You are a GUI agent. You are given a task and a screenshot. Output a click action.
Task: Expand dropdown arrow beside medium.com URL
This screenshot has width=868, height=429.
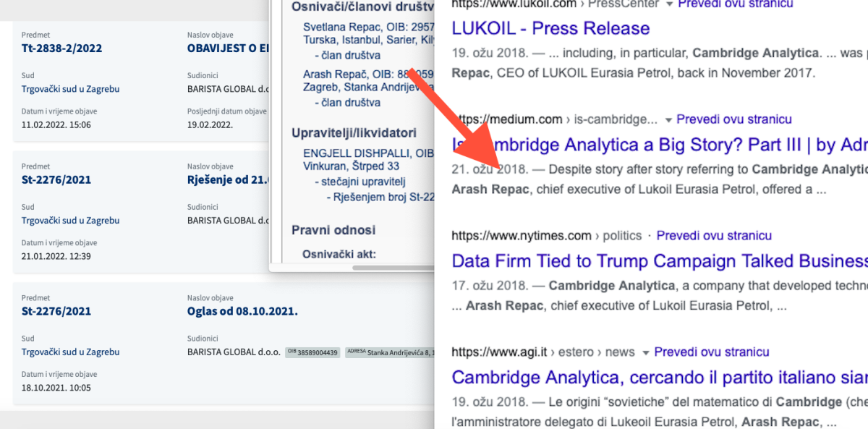pyautogui.click(x=668, y=119)
